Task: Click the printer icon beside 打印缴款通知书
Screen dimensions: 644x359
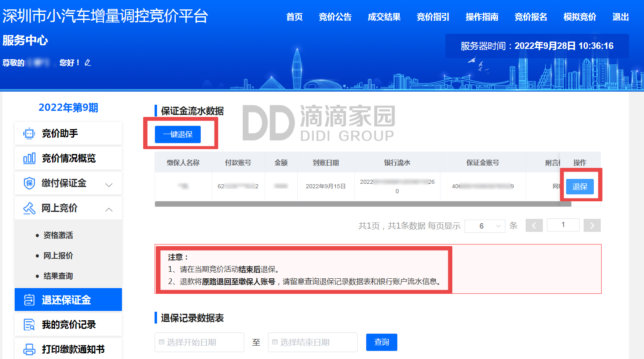Action: (x=29, y=350)
